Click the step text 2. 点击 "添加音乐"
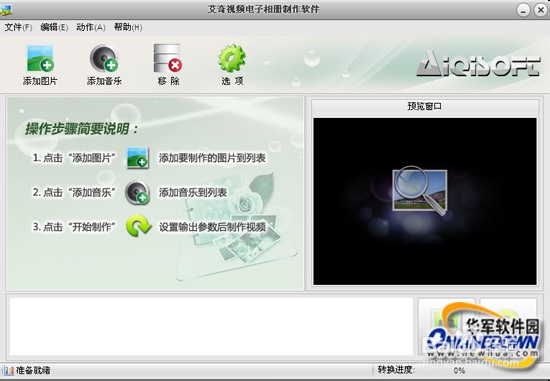 pyautogui.click(x=74, y=193)
